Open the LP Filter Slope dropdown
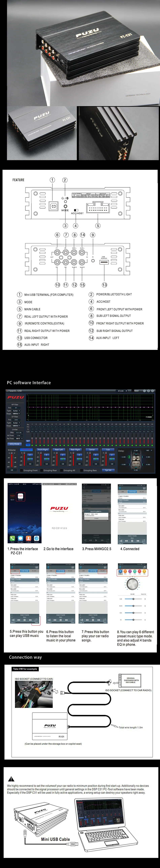Image resolution: width=160 pixels, height=868 pixels. [x=17, y=426]
